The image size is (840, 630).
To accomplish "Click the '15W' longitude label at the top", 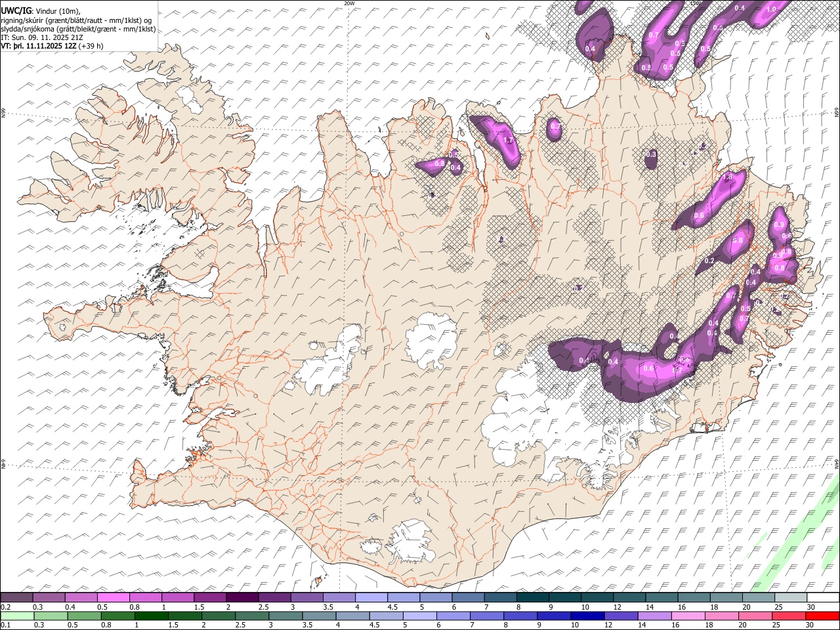I will point(696,3).
